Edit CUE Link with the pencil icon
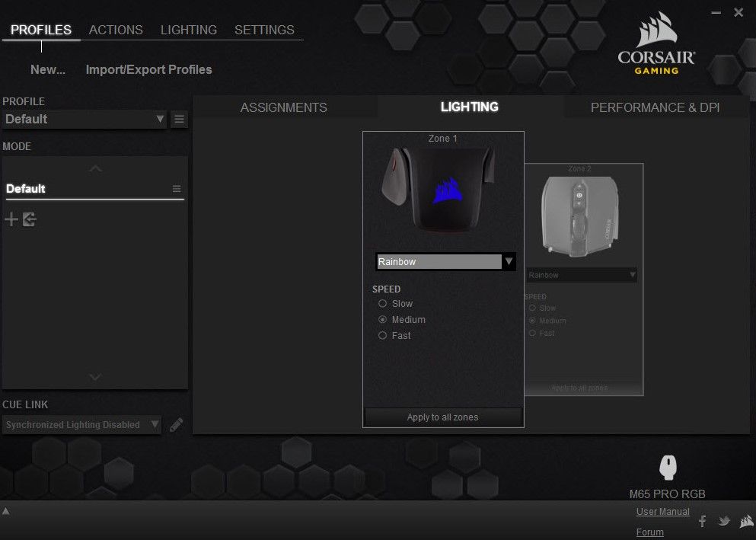 click(x=177, y=425)
